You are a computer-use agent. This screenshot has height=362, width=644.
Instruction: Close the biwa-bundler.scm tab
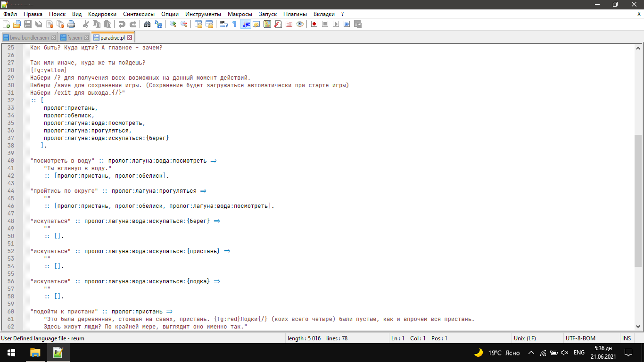(53, 38)
